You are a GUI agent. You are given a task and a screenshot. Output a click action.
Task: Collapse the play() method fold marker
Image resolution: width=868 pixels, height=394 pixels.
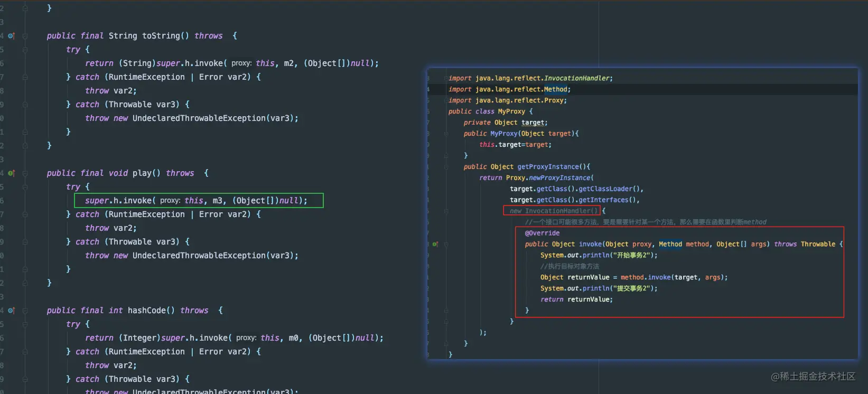(25, 173)
